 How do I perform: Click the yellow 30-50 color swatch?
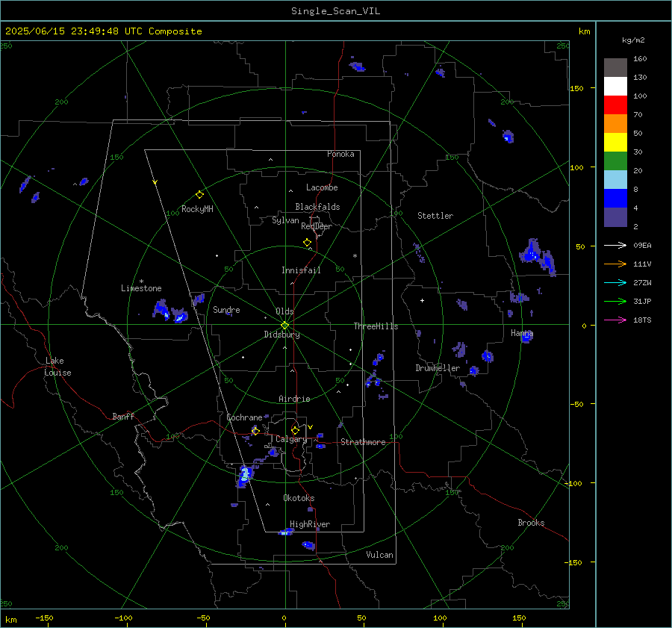615,143
